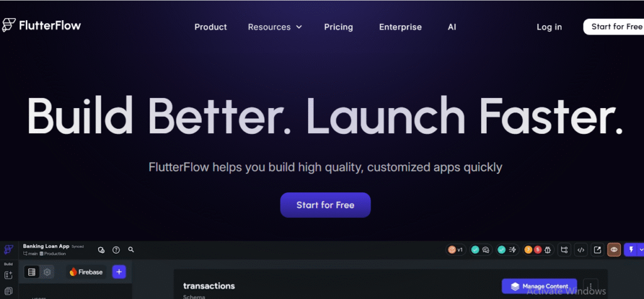Open the pages icon in left sidebar
644x299 pixels.
click(8, 291)
